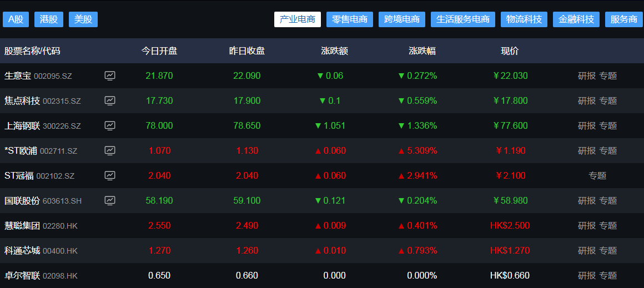The height and width of the screenshot is (288, 644).
Task: Switch to A股 market tab
Action: click(16, 19)
